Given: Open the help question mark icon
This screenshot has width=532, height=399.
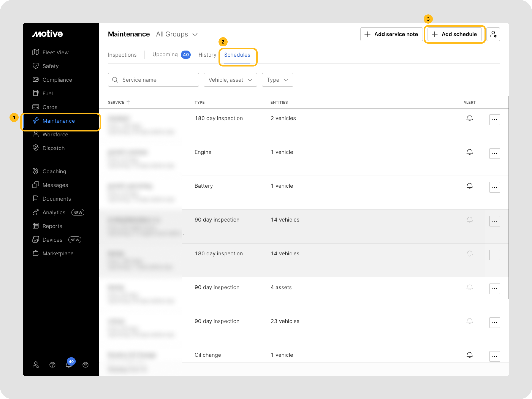Looking at the screenshot, I should [x=52, y=365].
